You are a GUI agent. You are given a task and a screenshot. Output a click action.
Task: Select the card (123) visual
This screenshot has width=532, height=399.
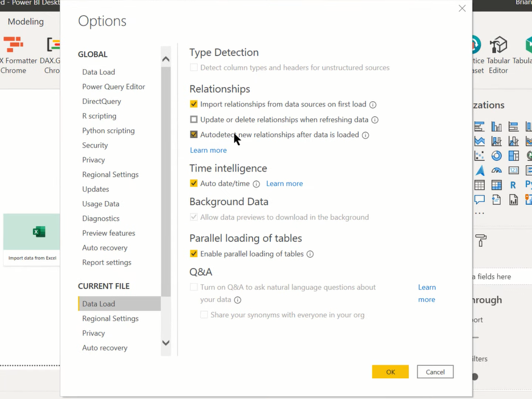(x=513, y=170)
